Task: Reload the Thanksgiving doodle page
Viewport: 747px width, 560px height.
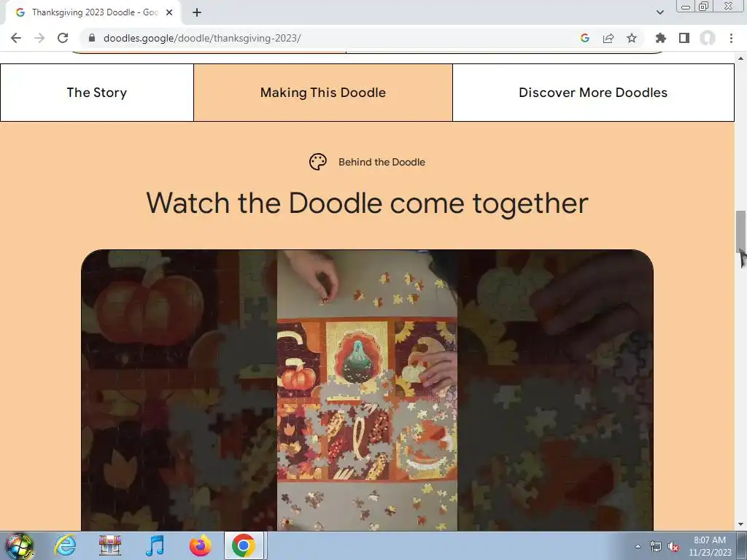Action: pyautogui.click(x=63, y=38)
